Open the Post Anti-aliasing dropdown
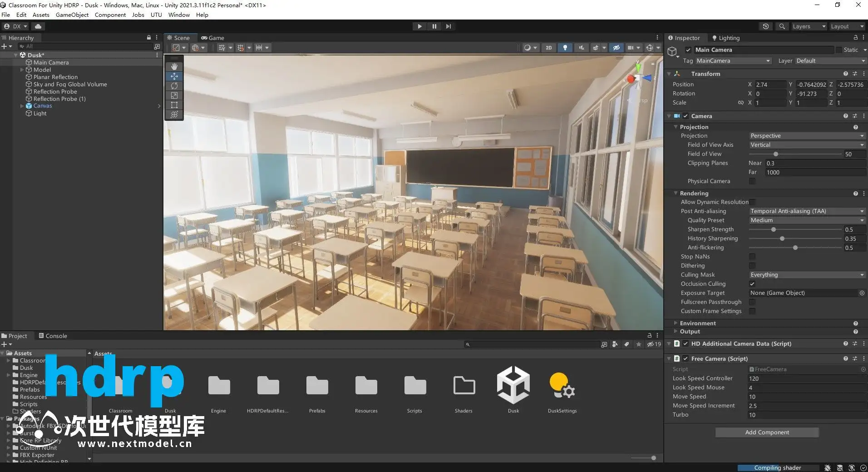Viewport: 868px width, 472px height. [x=807, y=211]
